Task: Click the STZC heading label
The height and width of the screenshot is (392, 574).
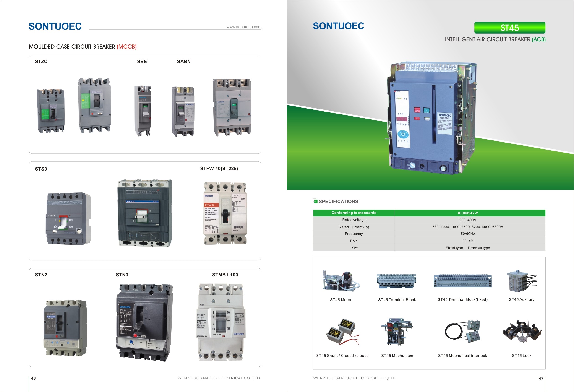Action: pos(41,62)
